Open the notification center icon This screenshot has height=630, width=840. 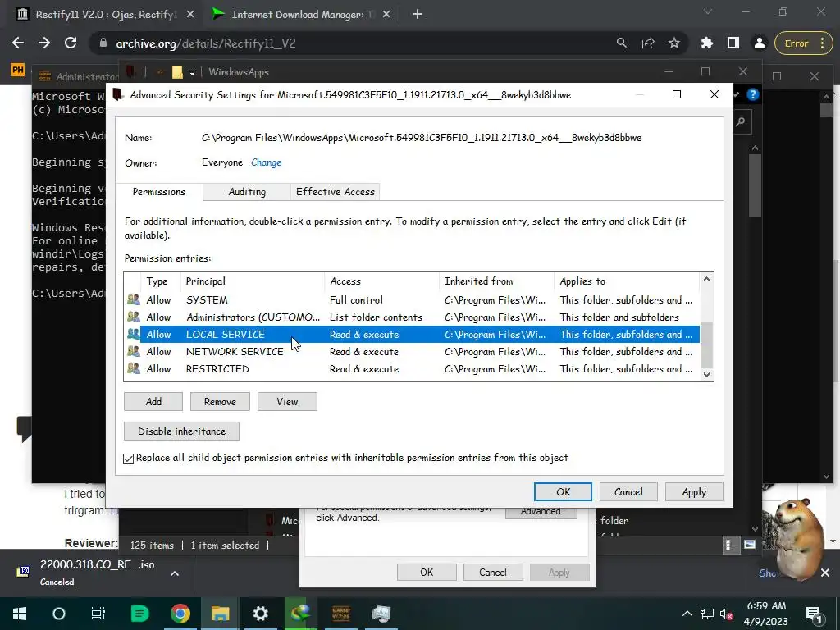pyautogui.click(x=815, y=614)
